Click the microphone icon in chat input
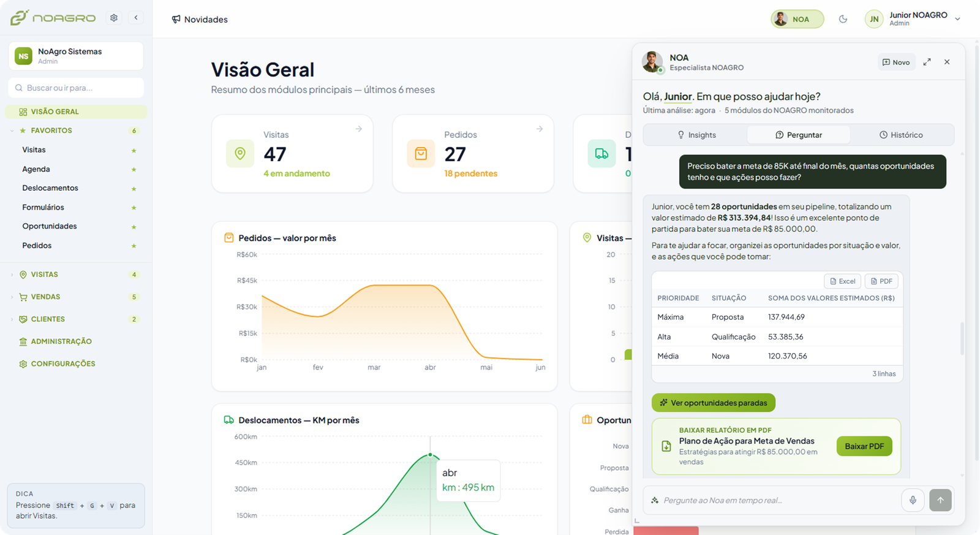Image resolution: width=980 pixels, height=535 pixels. pyautogui.click(x=913, y=500)
